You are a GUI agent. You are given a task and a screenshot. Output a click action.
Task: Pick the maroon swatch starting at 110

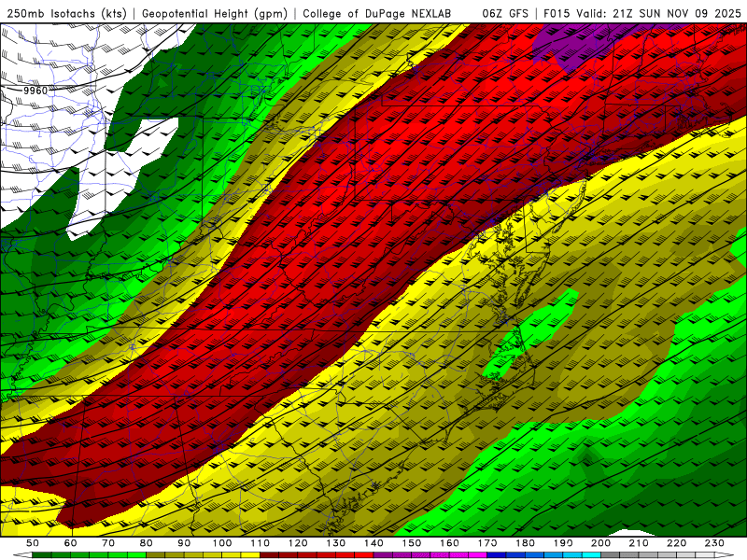point(269,554)
